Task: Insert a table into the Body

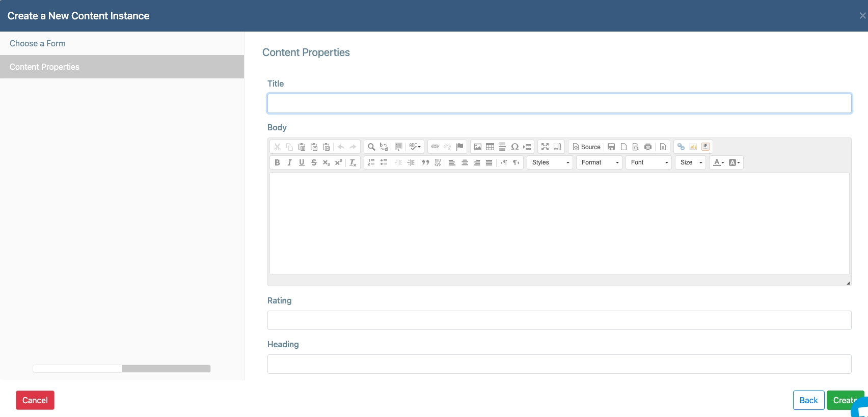Action: click(x=490, y=147)
